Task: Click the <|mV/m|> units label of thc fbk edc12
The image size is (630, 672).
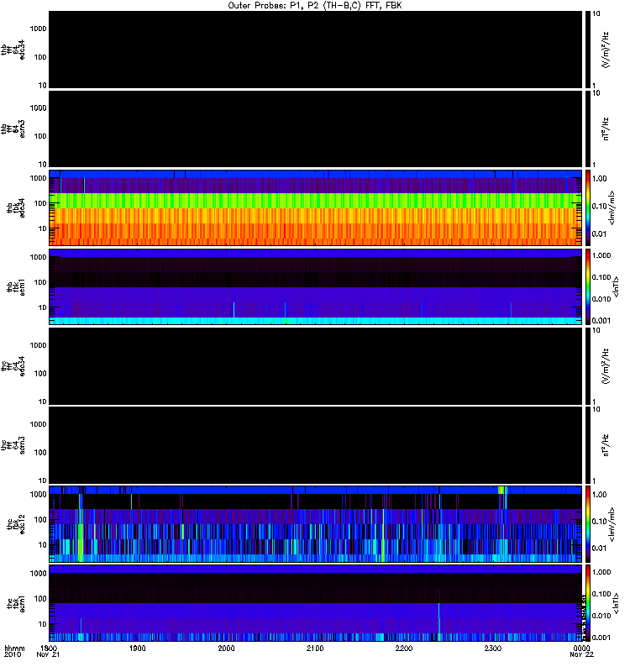Action: [612, 524]
